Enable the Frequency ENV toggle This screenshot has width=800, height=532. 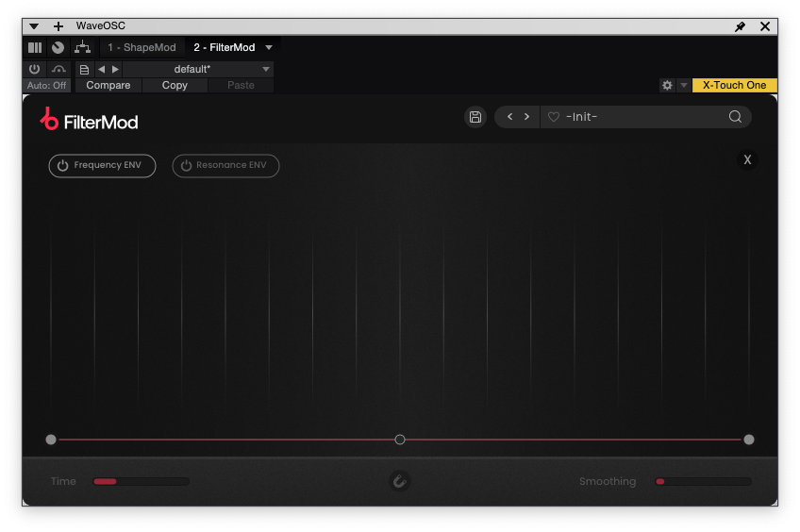[102, 166]
